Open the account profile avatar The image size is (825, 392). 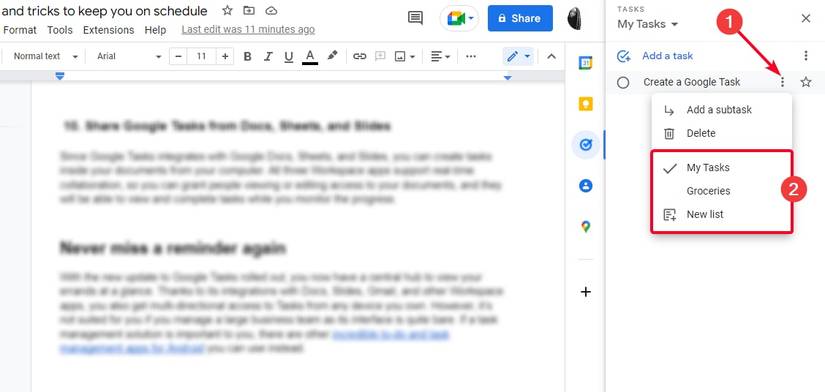575,18
